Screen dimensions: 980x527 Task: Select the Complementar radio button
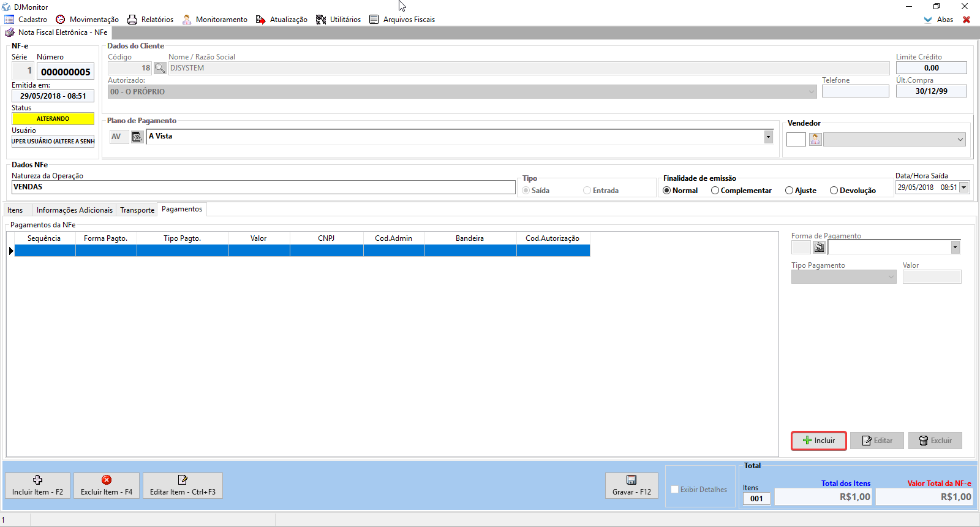point(715,191)
